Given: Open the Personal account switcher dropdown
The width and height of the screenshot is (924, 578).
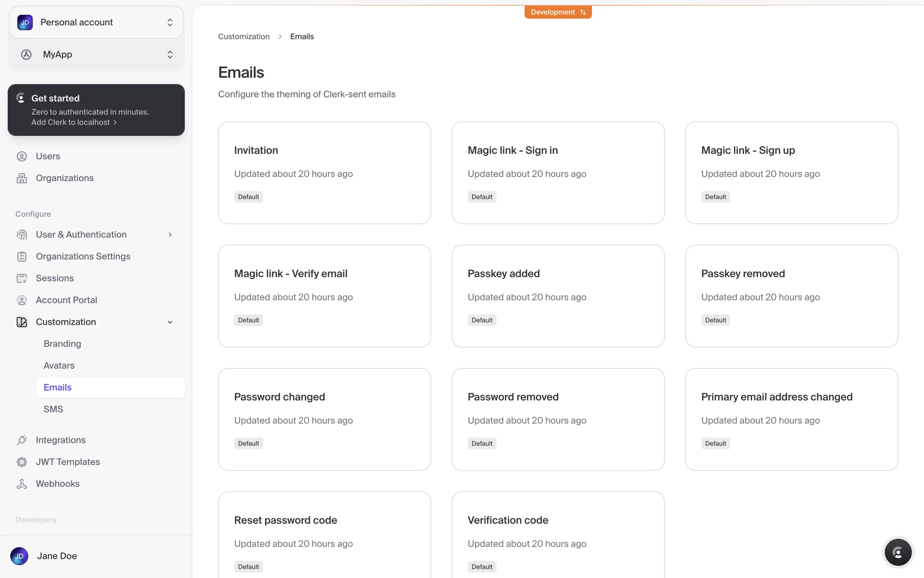Looking at the screenshot, I should tap(96, 22).
